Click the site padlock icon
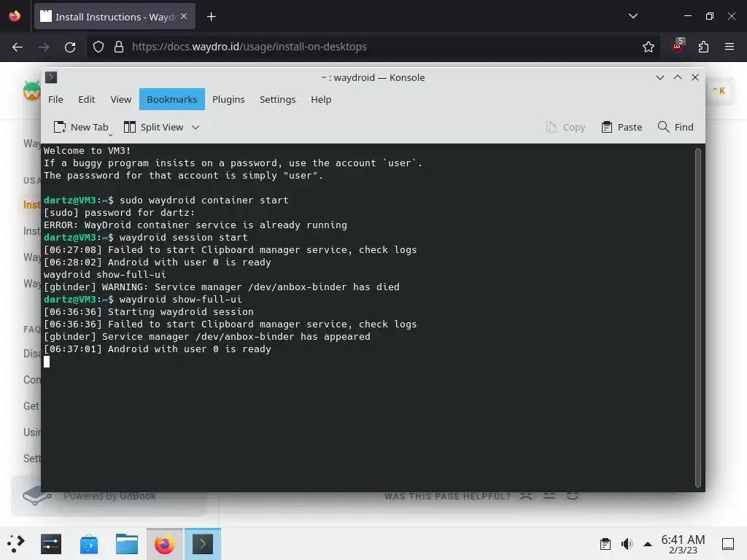The height and width of the screenshot is (560, 747). [119, 47]
